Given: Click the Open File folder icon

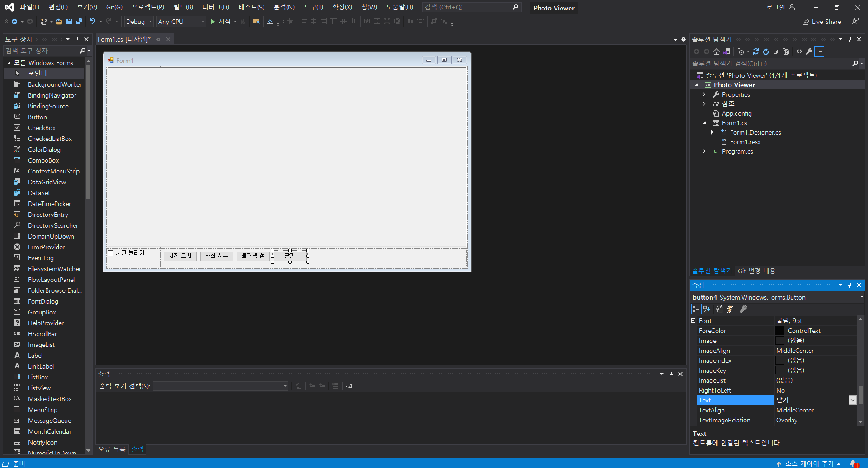Looking at the screenshot, I should tap(59, 22).
